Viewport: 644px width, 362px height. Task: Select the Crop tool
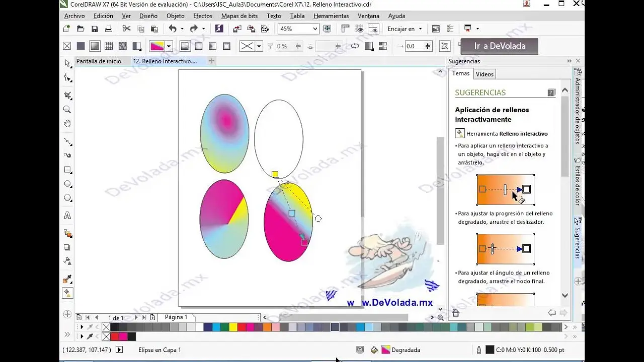67,95
